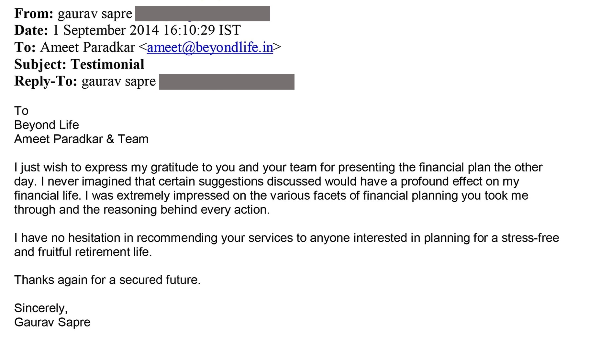Screen dimensions: 589x364
Task: Click the 'no hesitation in recommending' paragraph
Action: [286, 245]
